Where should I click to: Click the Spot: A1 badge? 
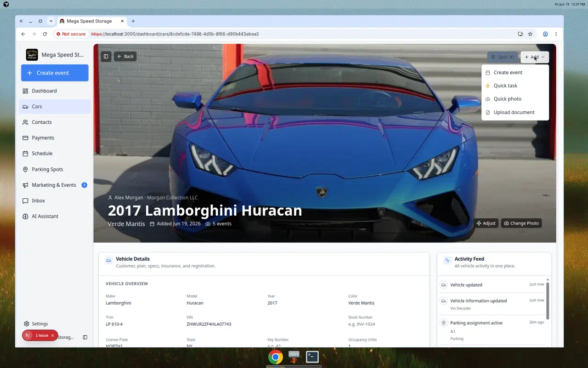pos(503,57)
